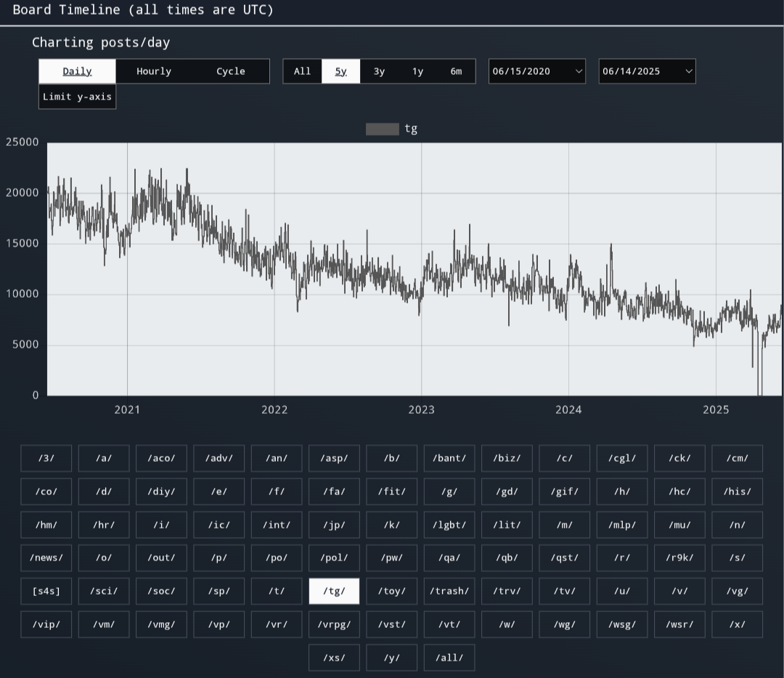Viewport: 784px width, 678px height.
Task: Select the Daily chart mode
Action: [77, 71]
